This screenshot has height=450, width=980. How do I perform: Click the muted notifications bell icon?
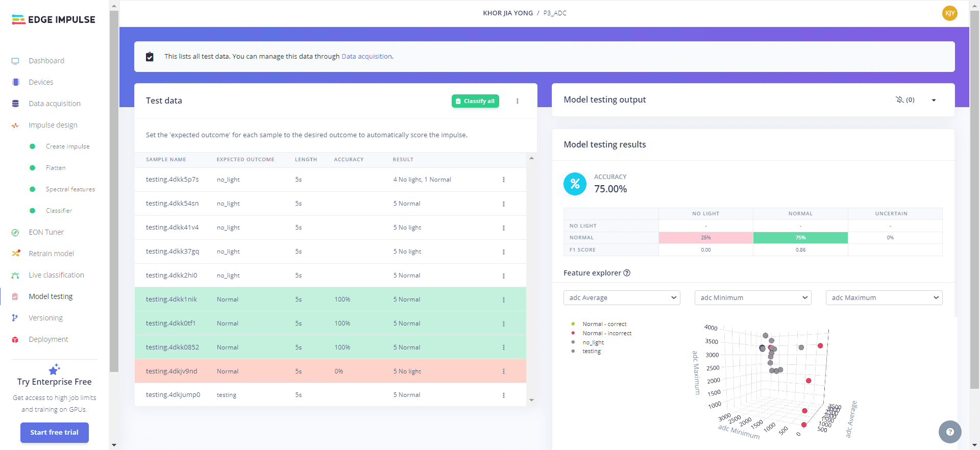pyautogui.click(x=899, y=99)
